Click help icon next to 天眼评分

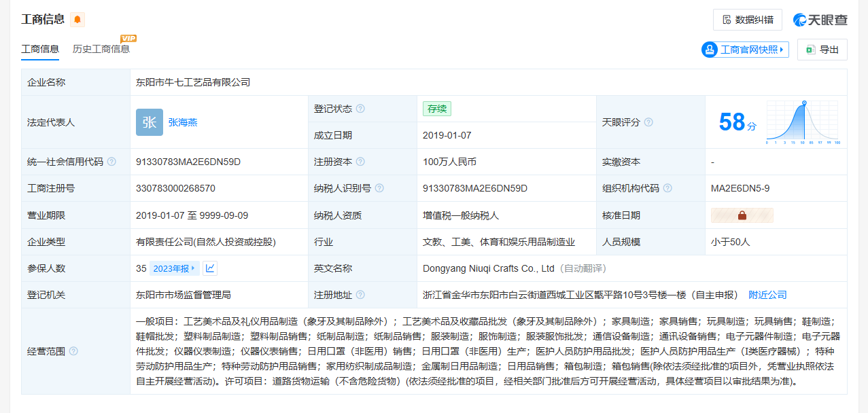(x=648, y=122)
